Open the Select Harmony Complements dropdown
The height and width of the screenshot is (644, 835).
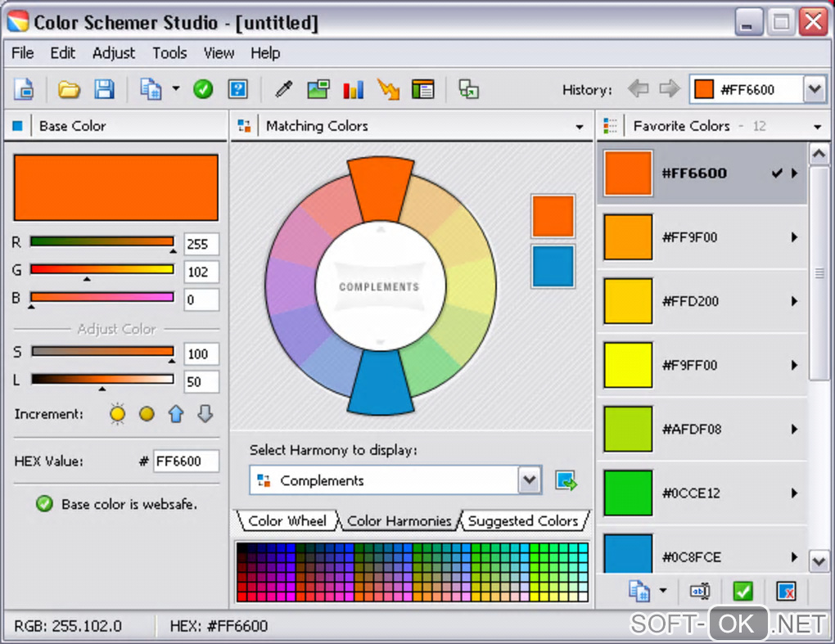(395, 480)
